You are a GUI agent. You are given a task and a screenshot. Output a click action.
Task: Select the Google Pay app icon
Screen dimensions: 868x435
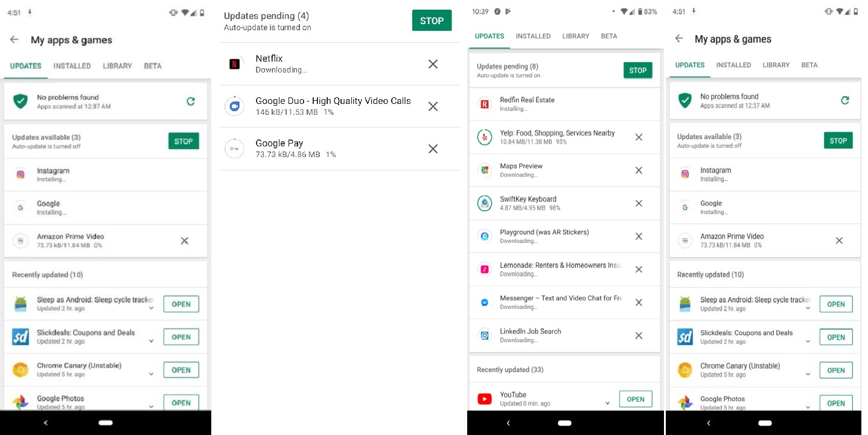(x=234, y=149)
